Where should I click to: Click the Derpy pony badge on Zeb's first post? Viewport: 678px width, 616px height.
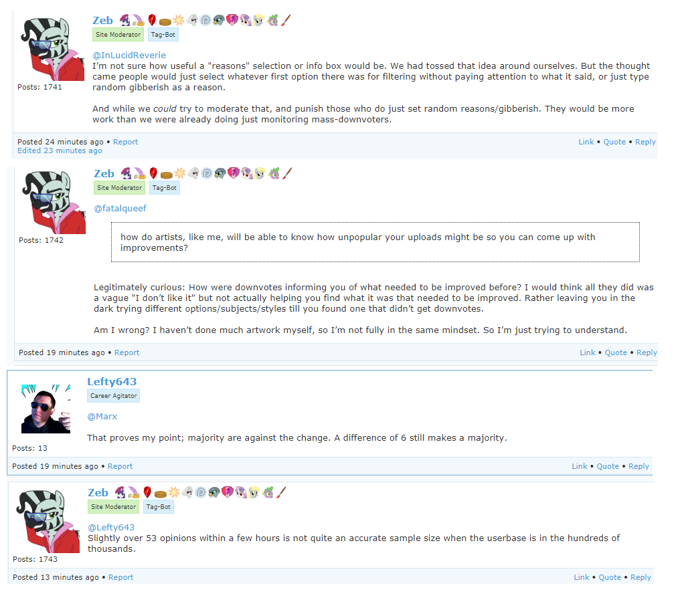tap(258, 20)
